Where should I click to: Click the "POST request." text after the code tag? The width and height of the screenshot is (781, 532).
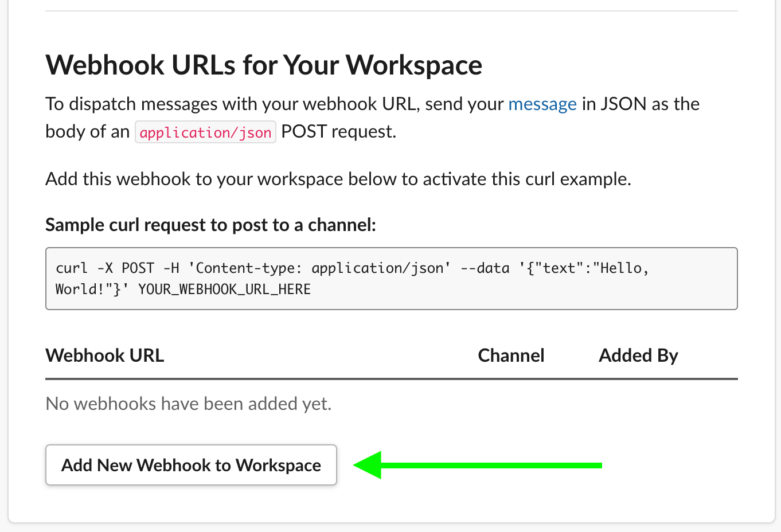338,132
